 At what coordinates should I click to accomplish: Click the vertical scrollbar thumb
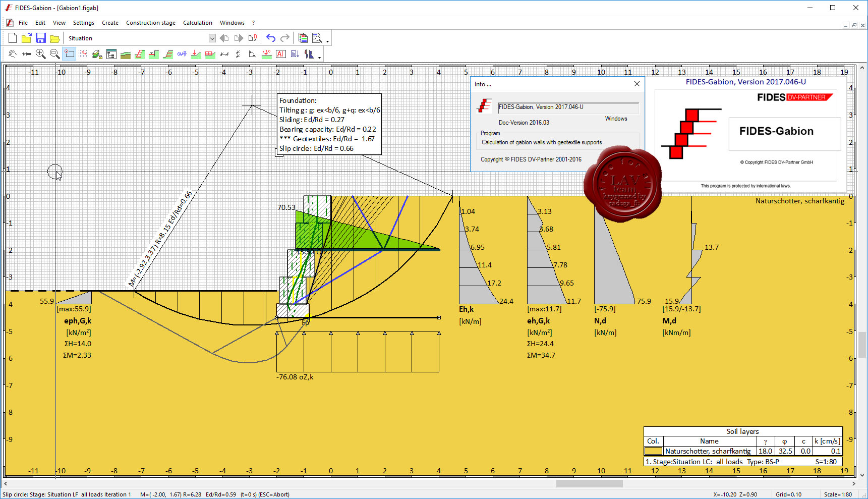pos(862,344)
